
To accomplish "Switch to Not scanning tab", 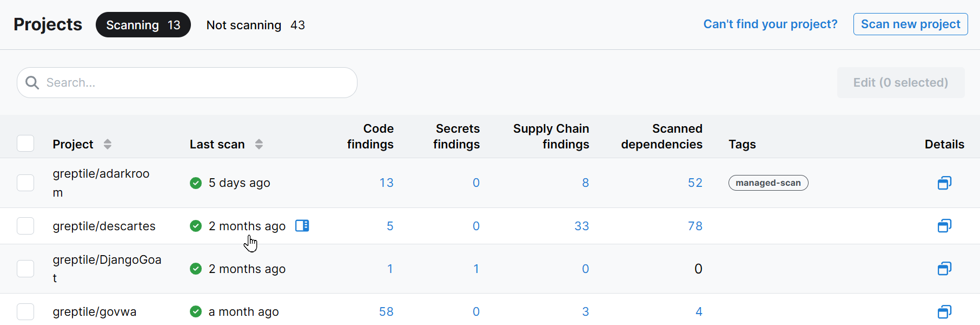I will click(255, 25).
